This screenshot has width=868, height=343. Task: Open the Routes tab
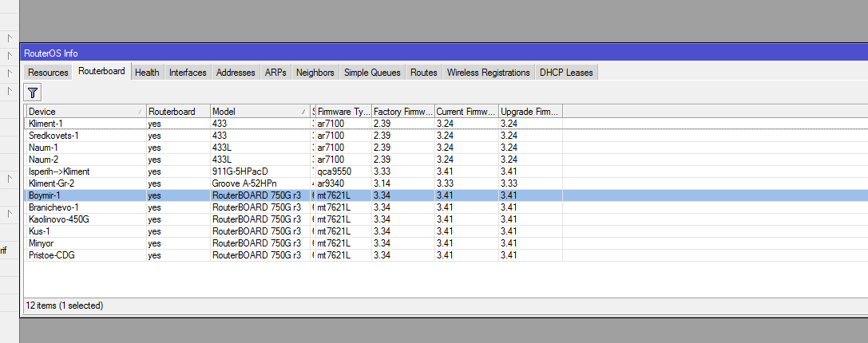click(423, 73)
